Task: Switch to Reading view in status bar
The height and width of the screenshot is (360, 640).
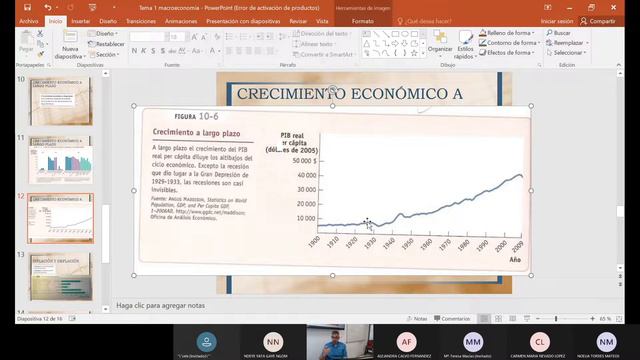Action: (x=513, y=318)
